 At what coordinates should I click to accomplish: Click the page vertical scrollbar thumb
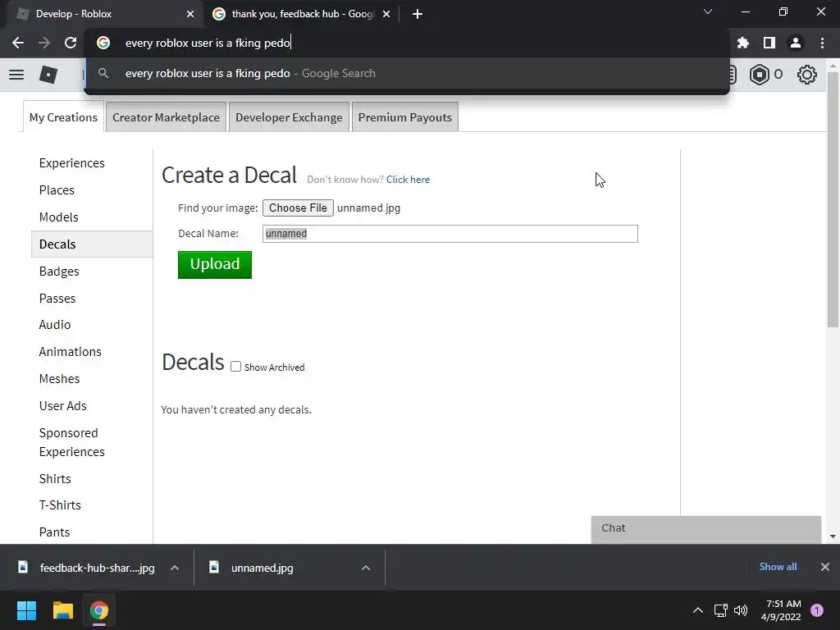[x=833, y=199]
